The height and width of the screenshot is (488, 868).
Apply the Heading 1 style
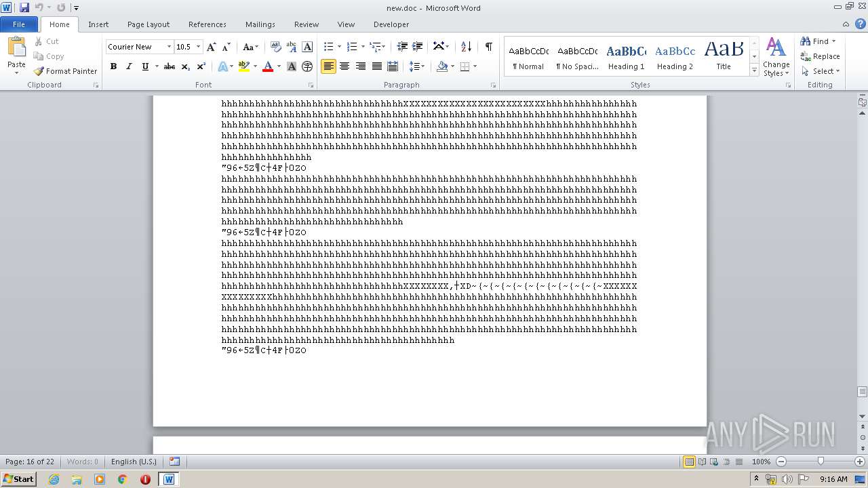tap(626, 57)
